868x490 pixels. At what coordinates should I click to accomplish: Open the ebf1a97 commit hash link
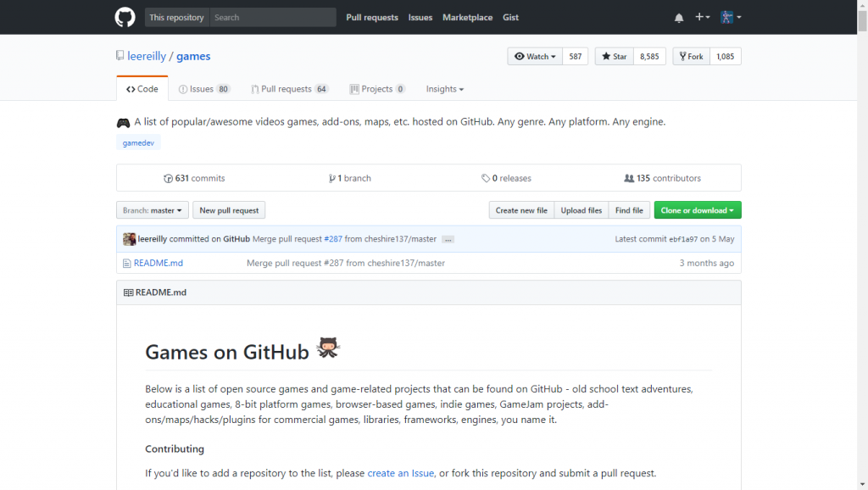tap(683, 240)
